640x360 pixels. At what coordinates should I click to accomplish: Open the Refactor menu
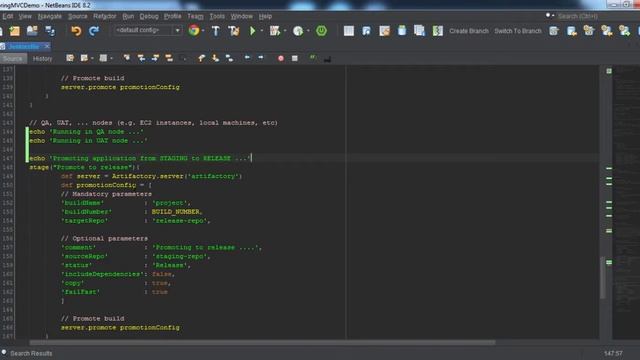tap(104, 16)
